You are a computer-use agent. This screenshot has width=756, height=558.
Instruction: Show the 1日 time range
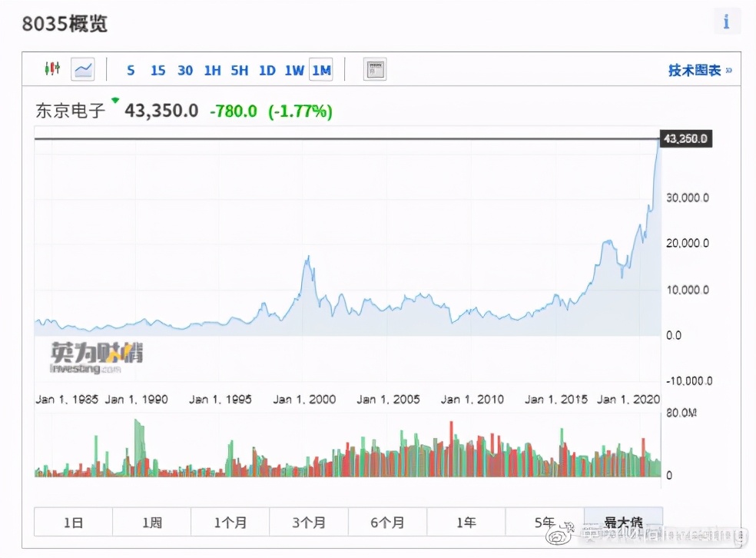coord(73,522)
